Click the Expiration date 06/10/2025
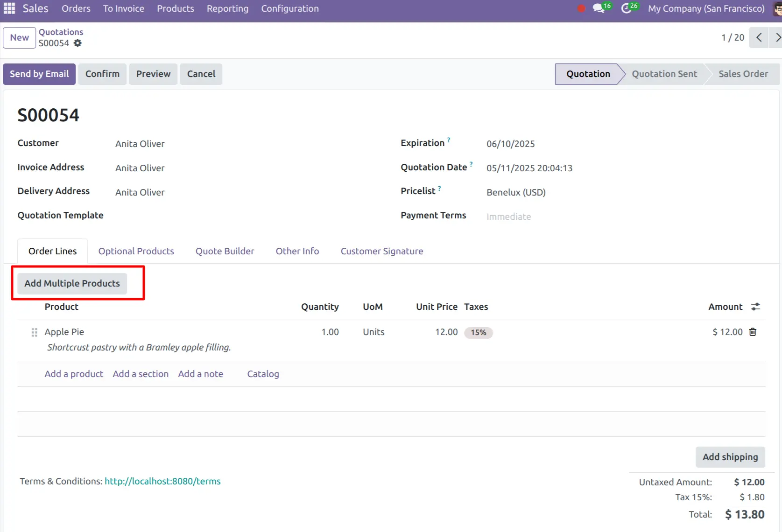The height and width of the screenshot is (532, 782). click(511, 144)
